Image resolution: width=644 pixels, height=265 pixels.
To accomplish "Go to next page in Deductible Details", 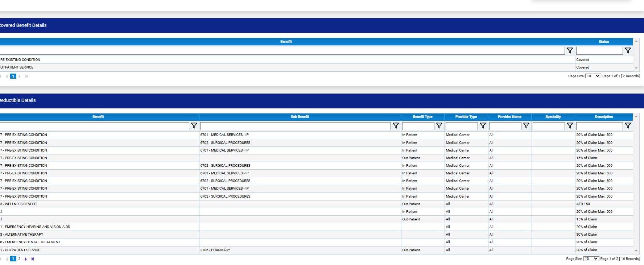I will [x=26, y=259].
